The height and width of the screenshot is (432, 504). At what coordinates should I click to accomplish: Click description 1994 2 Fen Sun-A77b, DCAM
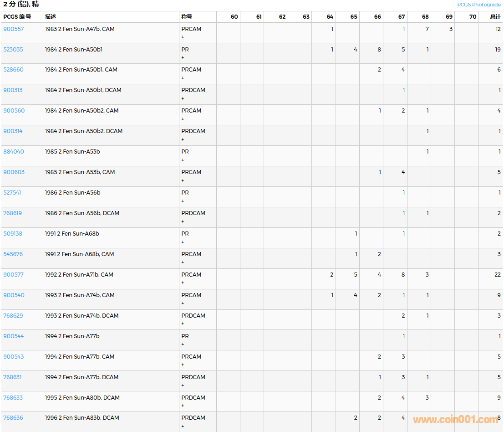pos(81,377)
